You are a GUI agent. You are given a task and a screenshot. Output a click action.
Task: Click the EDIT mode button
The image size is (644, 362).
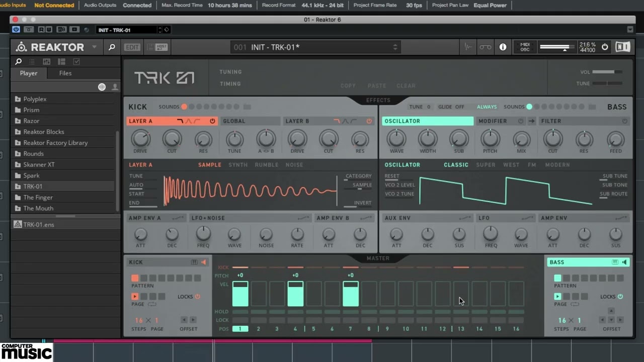132,47
